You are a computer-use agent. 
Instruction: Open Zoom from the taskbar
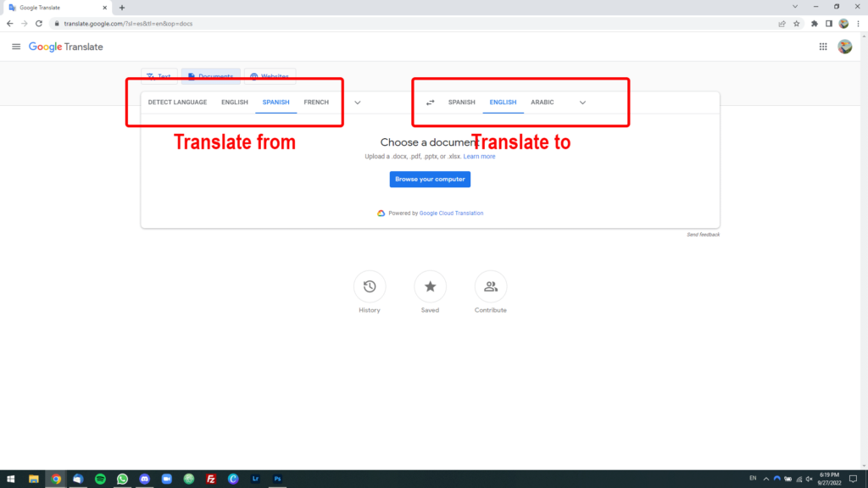click(x=167, y=480)
